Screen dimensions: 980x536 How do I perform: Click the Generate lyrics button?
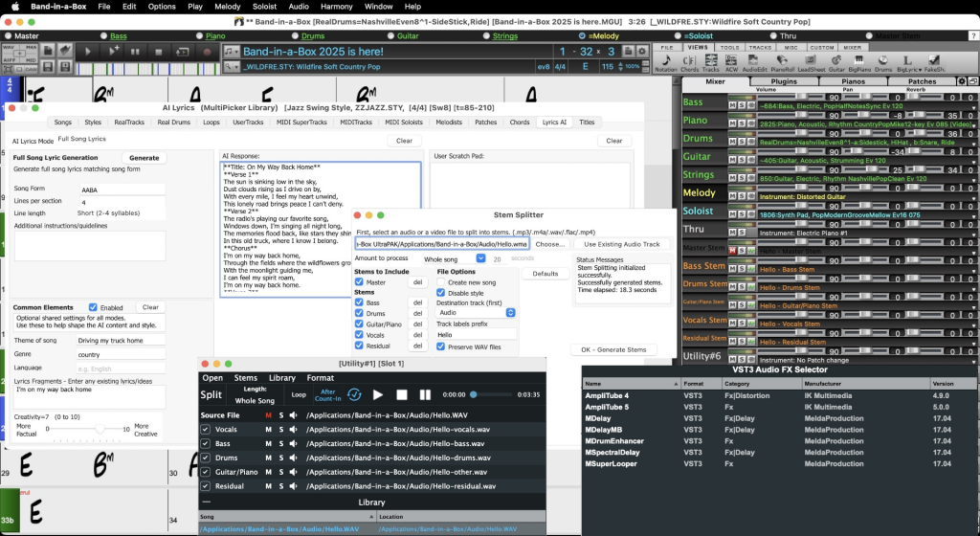click(144, 158)
